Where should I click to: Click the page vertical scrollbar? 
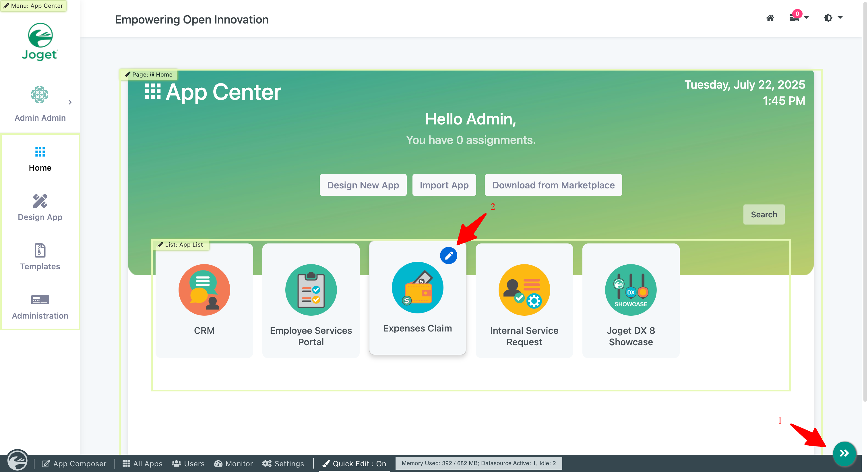(x=865, y=202)
